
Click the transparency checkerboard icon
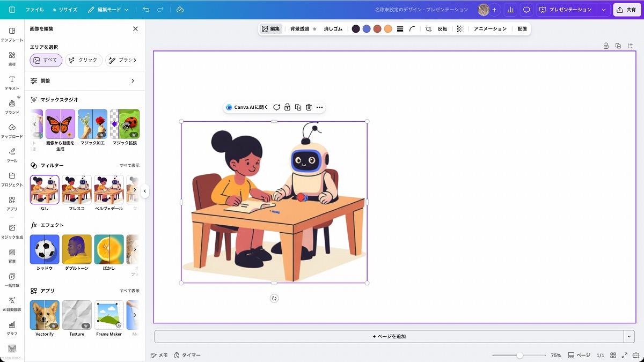point(460,29)
